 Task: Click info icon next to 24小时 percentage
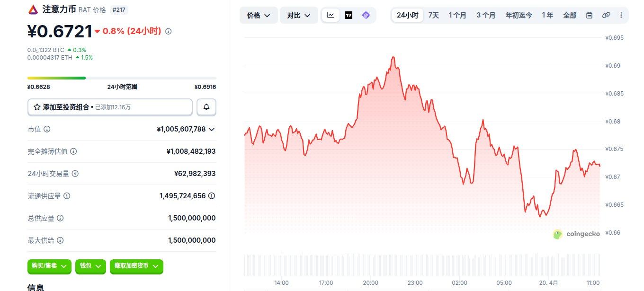pos(169,31)
